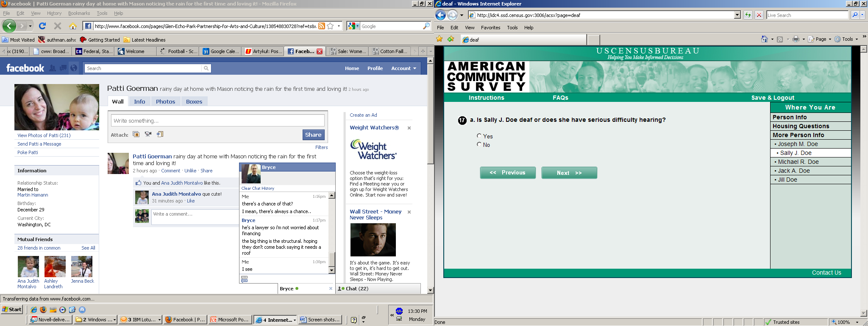The height and width of the screenshot is (326, 868).
Task: Open the Firefox search engine selector
Action: tap(353, 26)
